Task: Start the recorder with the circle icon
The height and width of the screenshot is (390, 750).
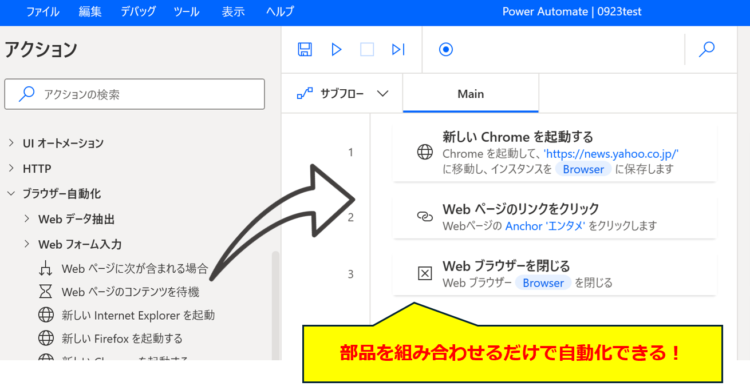Action: tap(446, 49)
